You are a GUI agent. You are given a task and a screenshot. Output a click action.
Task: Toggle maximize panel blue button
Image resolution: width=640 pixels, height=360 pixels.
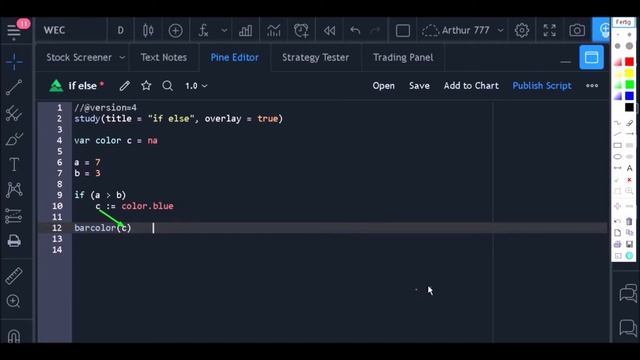[x=591, y=58]
